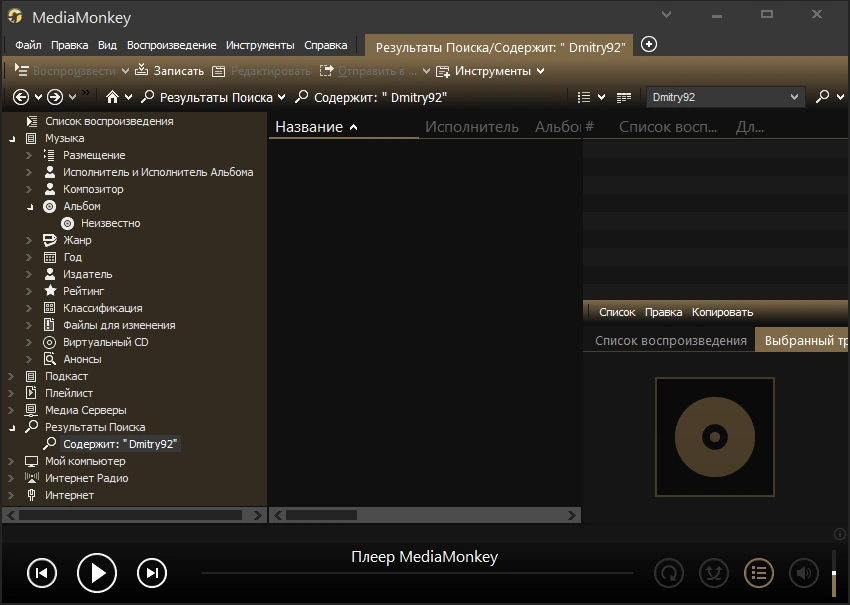850x605 pixels.
Task: Click the Год calendar icon
Action: (49, 257)
